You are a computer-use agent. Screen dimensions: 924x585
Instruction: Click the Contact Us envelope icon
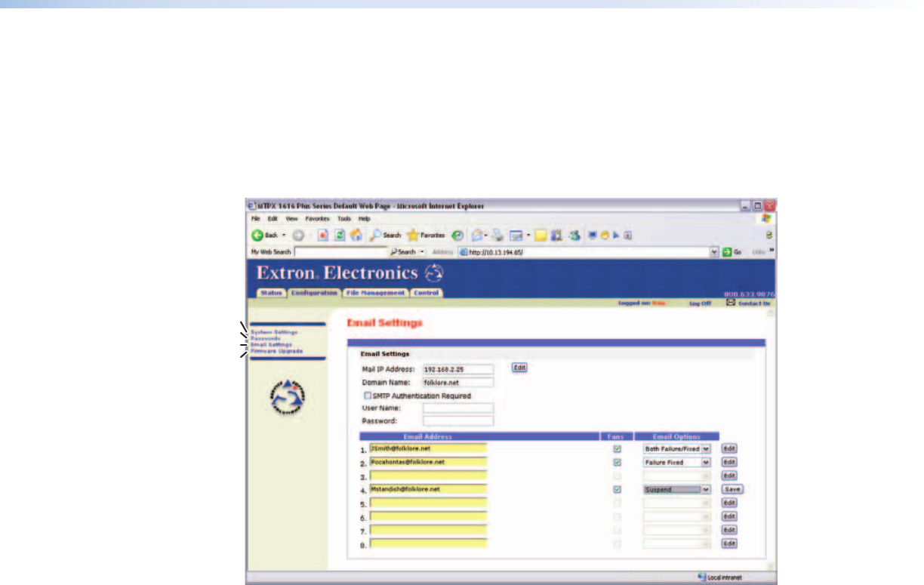[730, 303]
